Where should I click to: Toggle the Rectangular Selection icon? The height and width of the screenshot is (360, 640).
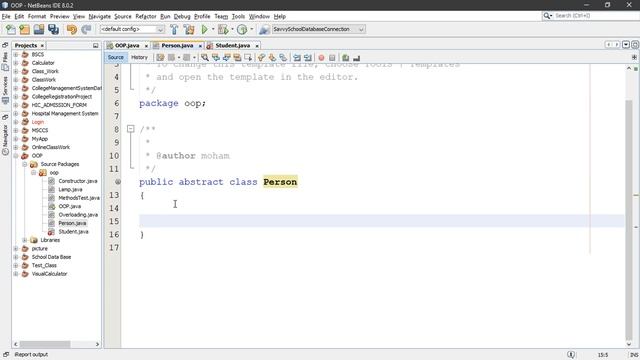click(248, 58)
